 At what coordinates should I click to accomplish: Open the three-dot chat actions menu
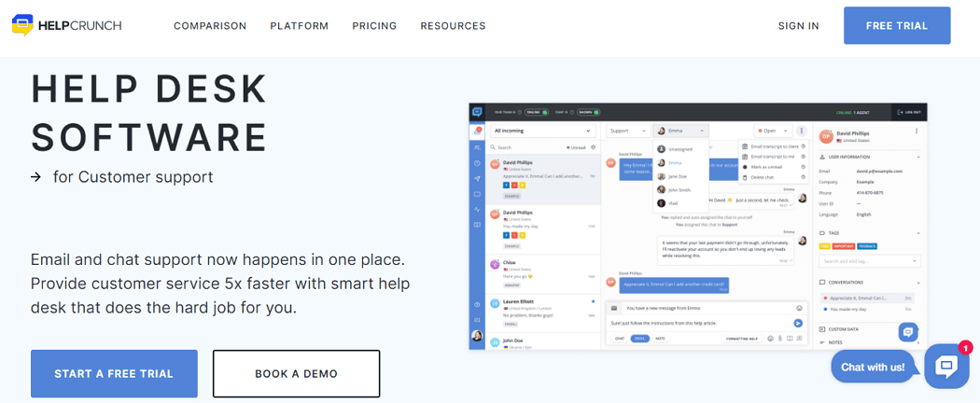click(801, 132)
